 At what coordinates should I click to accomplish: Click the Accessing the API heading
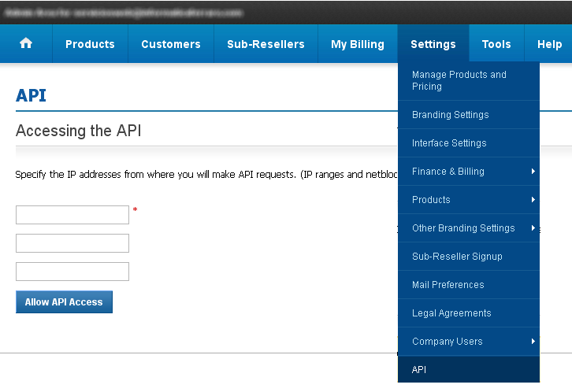pos(79,131)
